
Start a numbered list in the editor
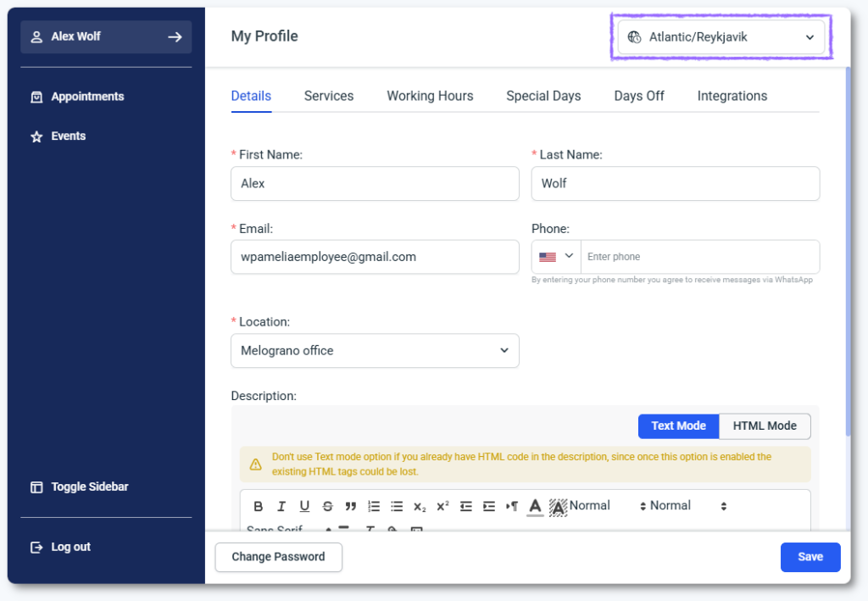coord(374,506)
